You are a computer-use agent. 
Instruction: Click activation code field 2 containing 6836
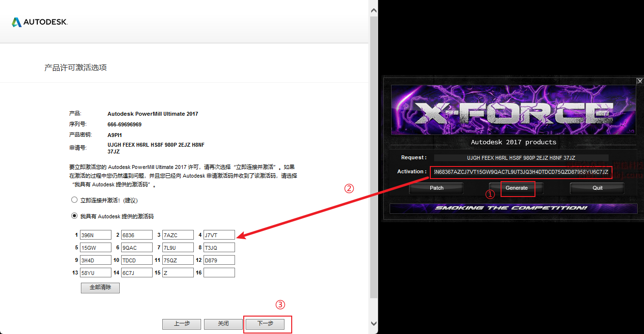pos(137,235)
